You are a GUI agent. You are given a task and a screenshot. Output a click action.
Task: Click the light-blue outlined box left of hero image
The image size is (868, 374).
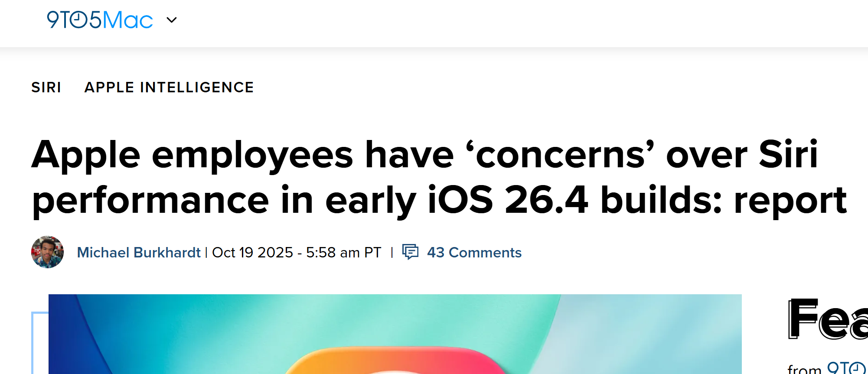coord(39,342)
